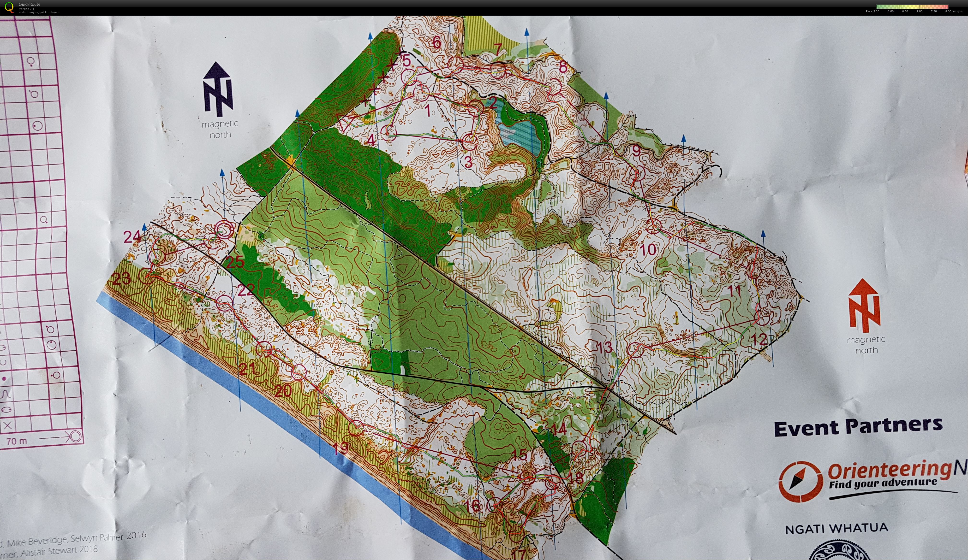
Task: Click the double-circle finish marker near control 25
Action: coord(225,230)
